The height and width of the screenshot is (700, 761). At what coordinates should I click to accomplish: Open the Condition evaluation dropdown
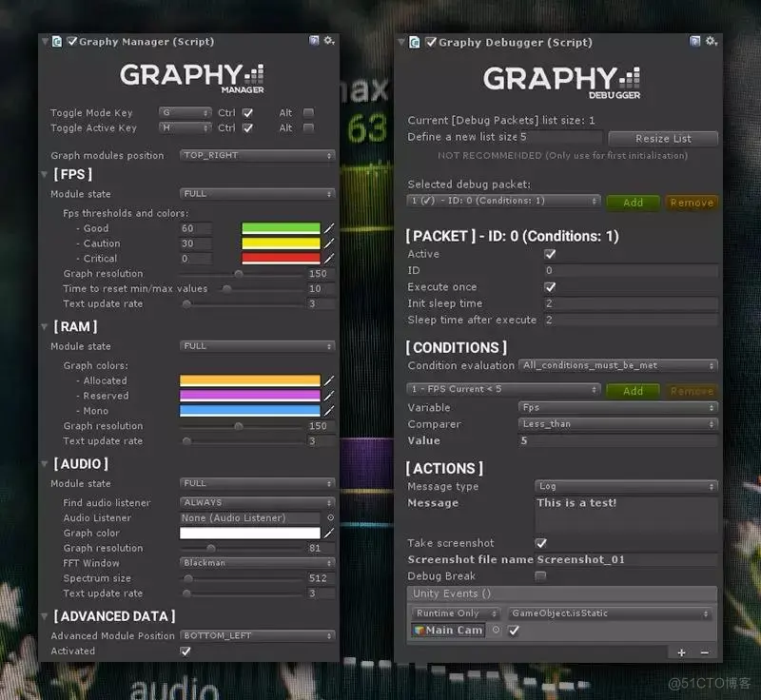pyautogui.click(x=617, y=365)
